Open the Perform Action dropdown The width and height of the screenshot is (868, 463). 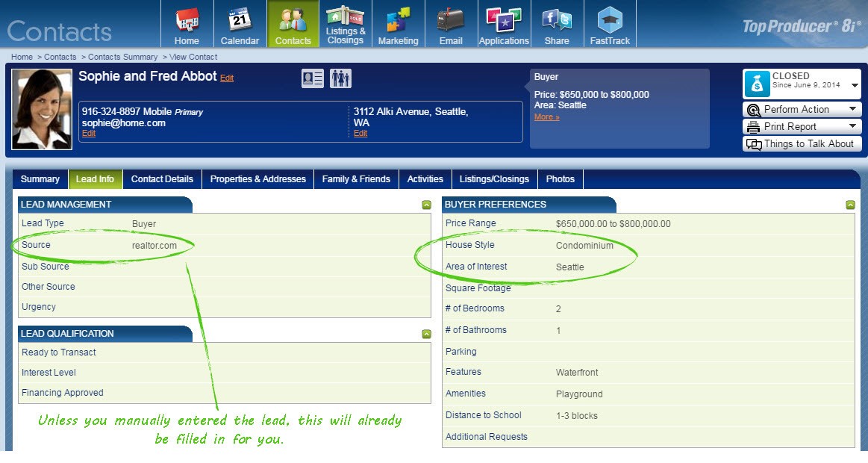tap(801, 109)
